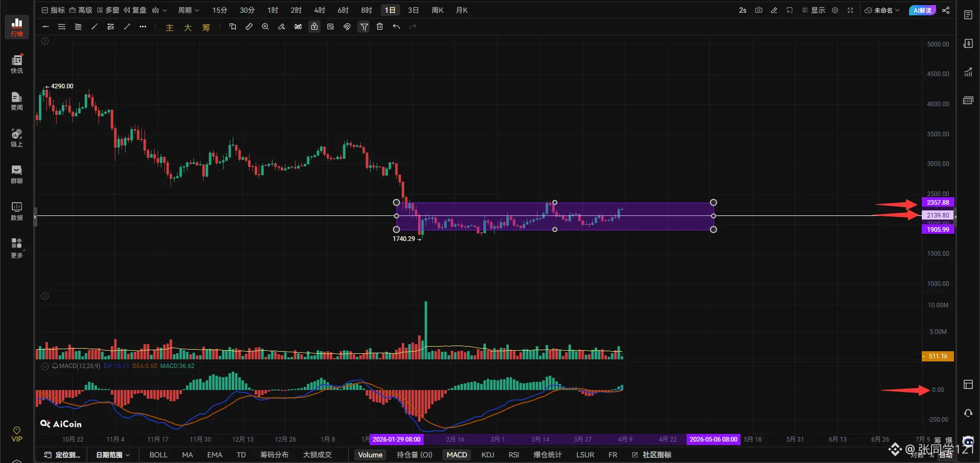
Task: Click the purple 2357.88 price label
Action: tap(938, 203)
